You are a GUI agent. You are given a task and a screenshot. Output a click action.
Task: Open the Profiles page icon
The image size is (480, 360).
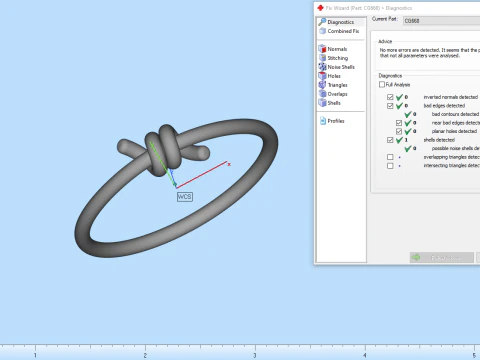point(323,121)
